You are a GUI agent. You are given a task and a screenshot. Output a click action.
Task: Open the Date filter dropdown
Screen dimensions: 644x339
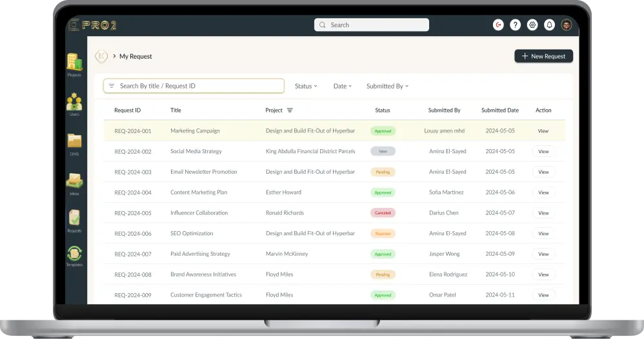tap(342, 87)
